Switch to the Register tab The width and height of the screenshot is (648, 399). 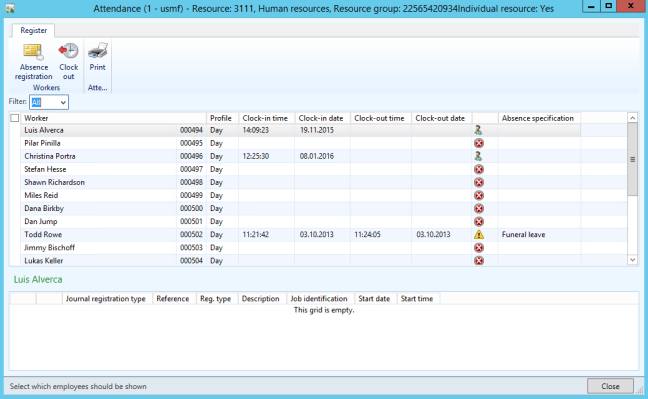pyautogui.click(x=33, y=31)
